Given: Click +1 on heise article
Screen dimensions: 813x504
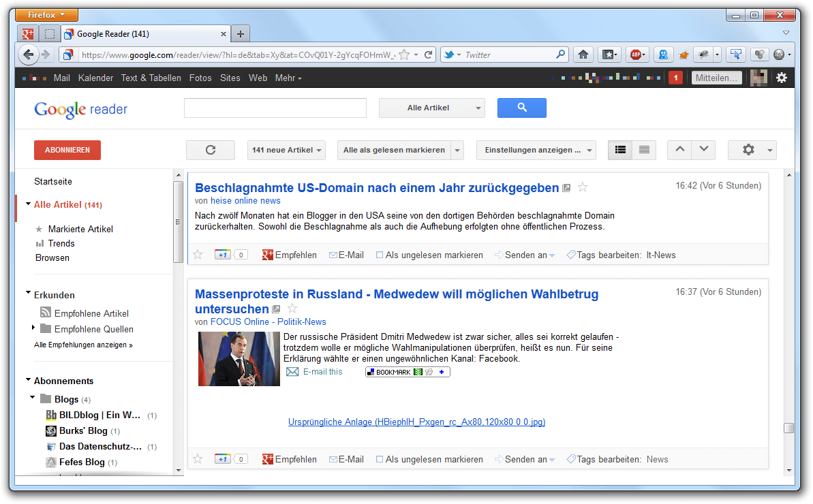Looking at the screenshot, I should click(x=223, y=255).
